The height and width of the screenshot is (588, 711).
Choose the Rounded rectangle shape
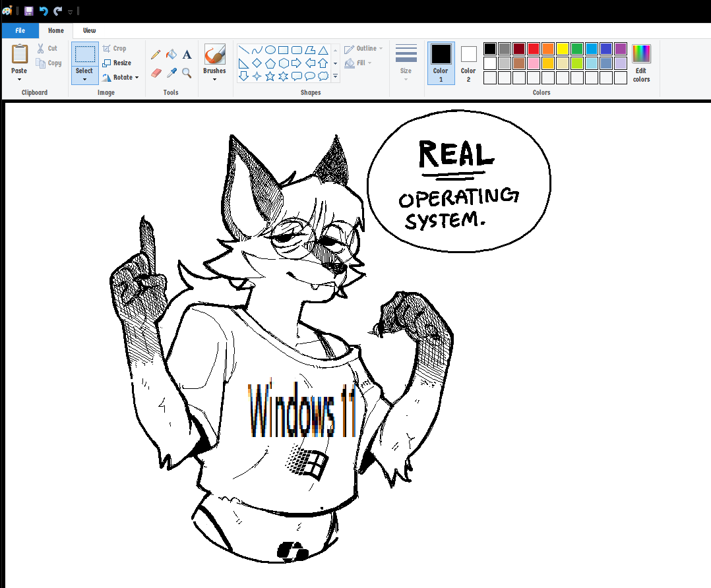pos(297,50)
